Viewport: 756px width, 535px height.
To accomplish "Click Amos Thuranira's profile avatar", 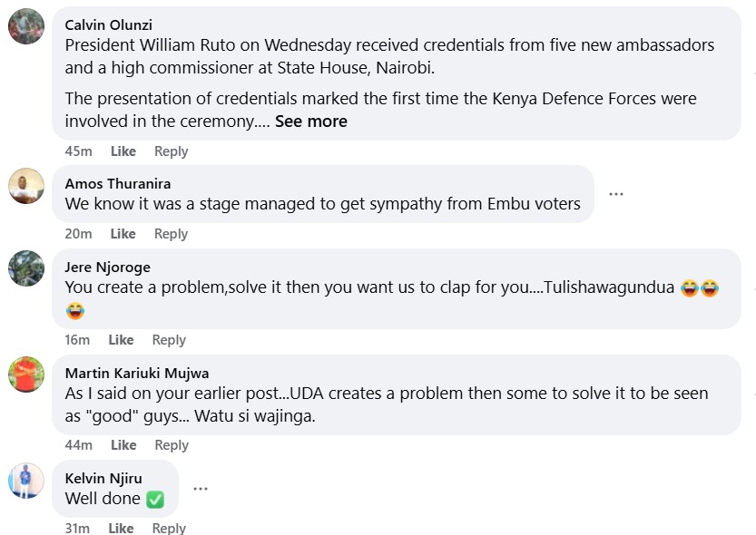I will 26,186.
